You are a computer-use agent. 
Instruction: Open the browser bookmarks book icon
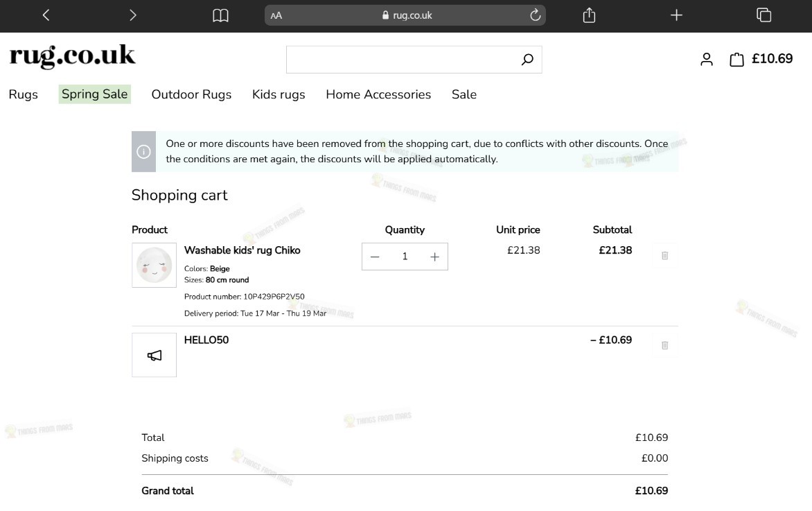tap(220, 15)
